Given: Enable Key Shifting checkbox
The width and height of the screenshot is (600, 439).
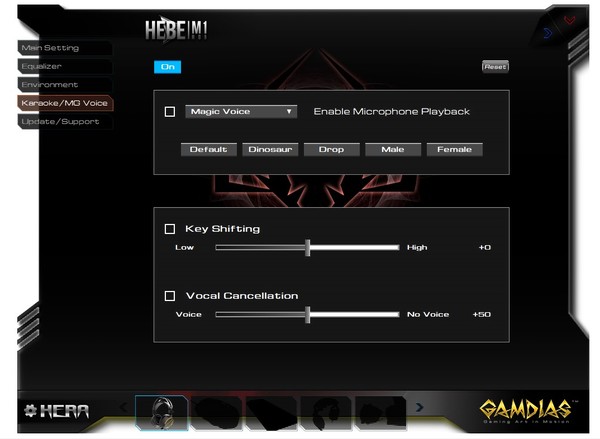Looking at the screenshot, I should [x=170, y=229].
